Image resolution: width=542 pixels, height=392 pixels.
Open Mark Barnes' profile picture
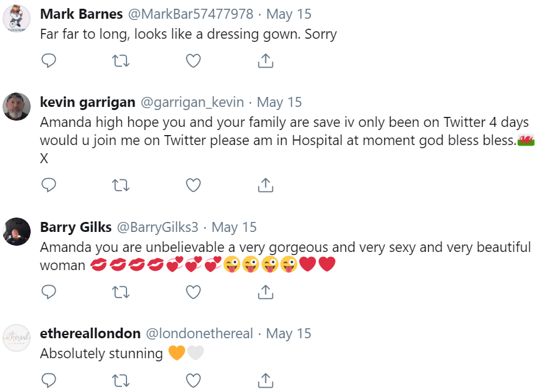point(17,18)
